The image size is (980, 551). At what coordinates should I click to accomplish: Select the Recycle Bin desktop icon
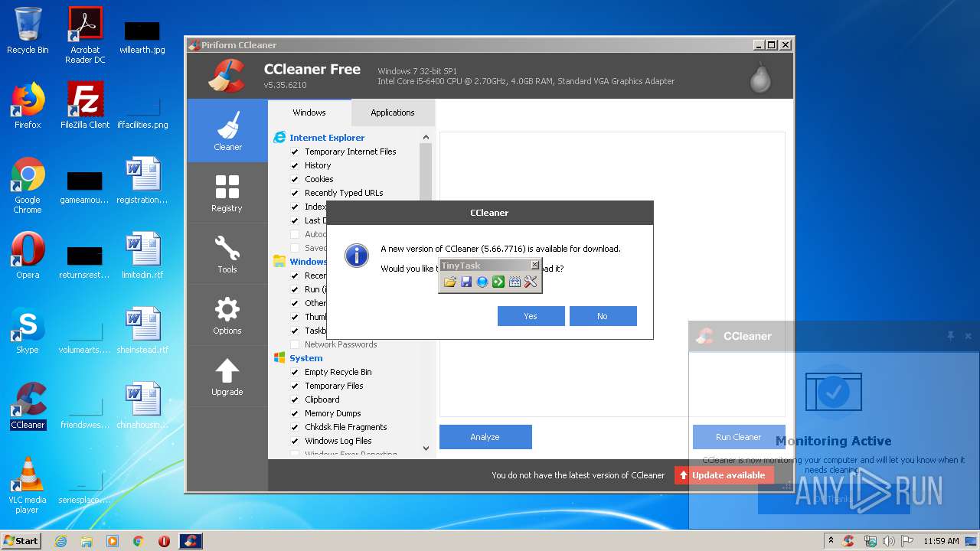(x=28, y=31)
